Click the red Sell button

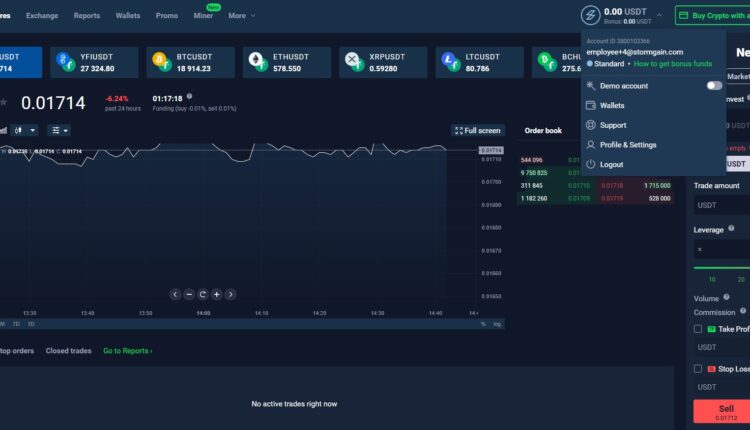click(721, 411)
